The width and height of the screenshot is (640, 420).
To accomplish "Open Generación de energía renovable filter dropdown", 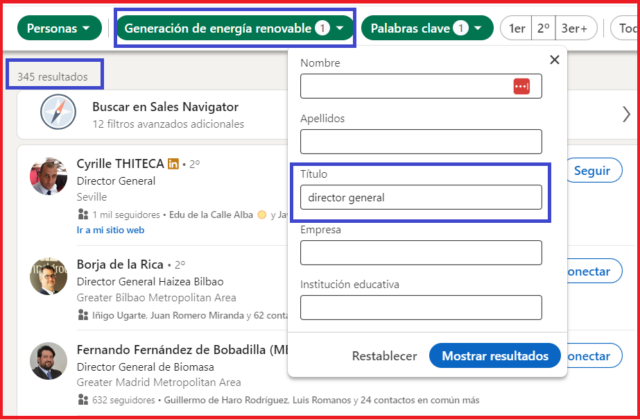I will (235, 28).
